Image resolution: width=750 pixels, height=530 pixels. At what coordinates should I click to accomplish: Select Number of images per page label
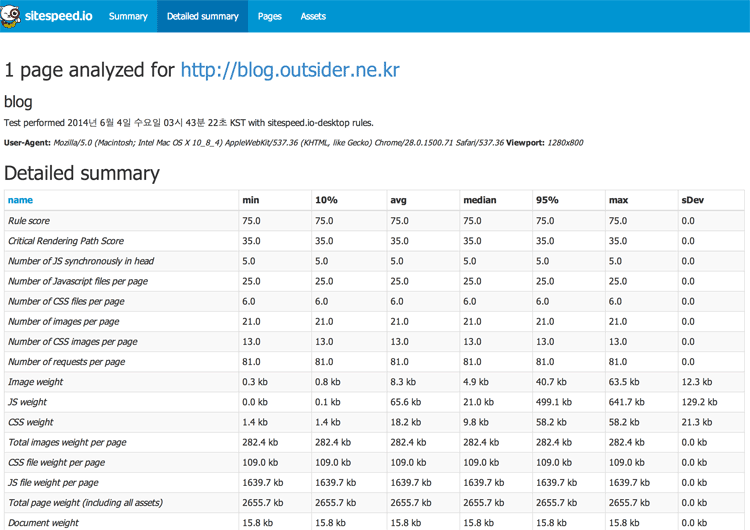pos(64,321)
